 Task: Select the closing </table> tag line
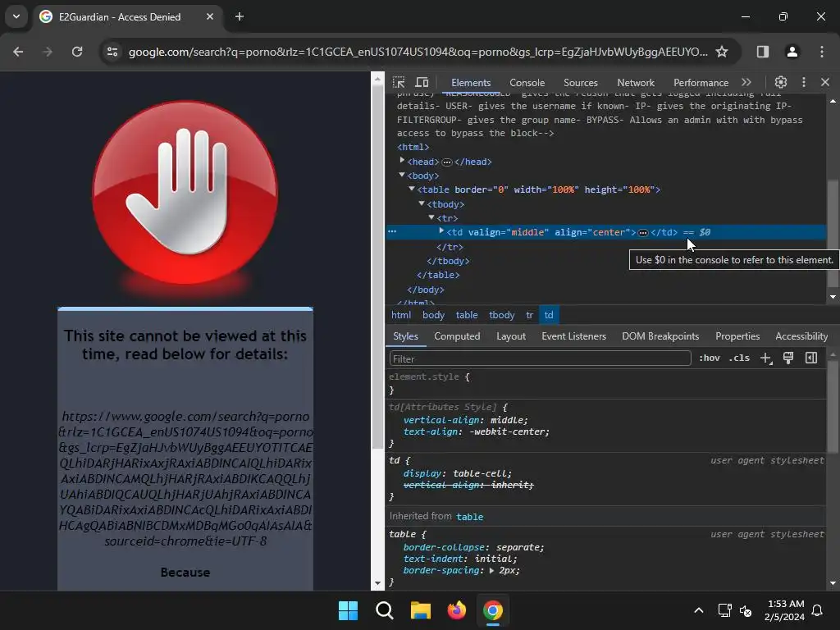tap(438, 275)
